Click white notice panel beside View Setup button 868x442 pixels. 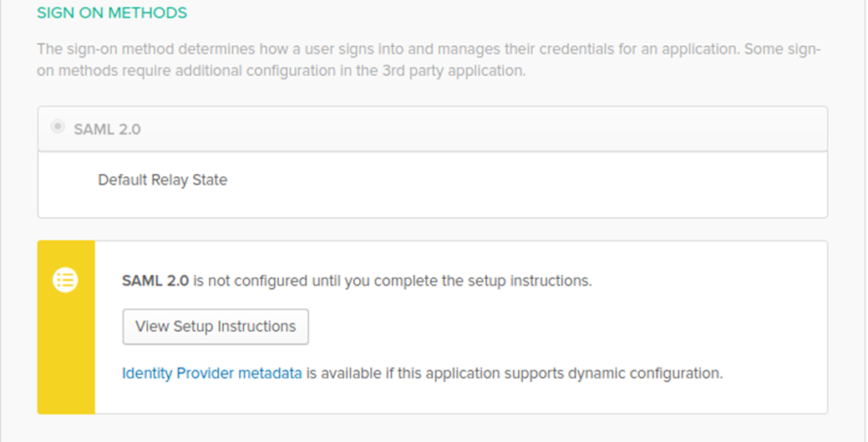tap(543, 327)
